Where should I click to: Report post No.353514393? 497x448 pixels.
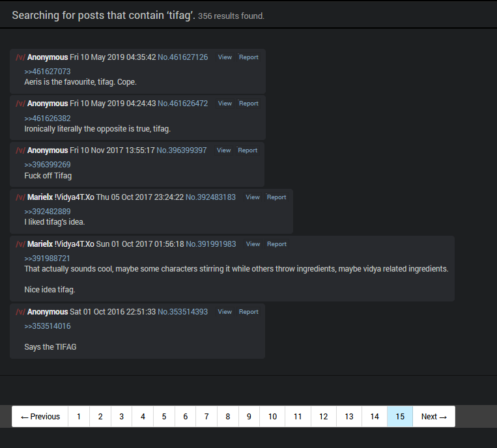click(x=249, y=312)
